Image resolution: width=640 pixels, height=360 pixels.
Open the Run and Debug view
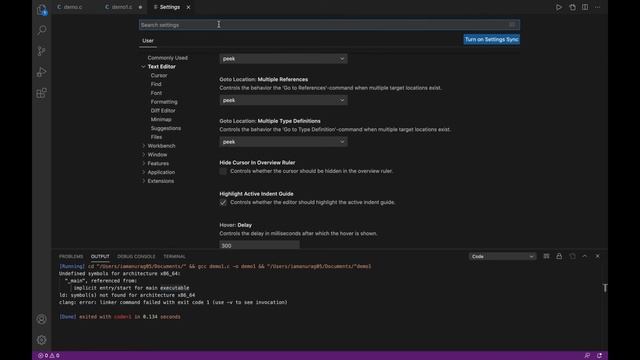pos(42,72)
